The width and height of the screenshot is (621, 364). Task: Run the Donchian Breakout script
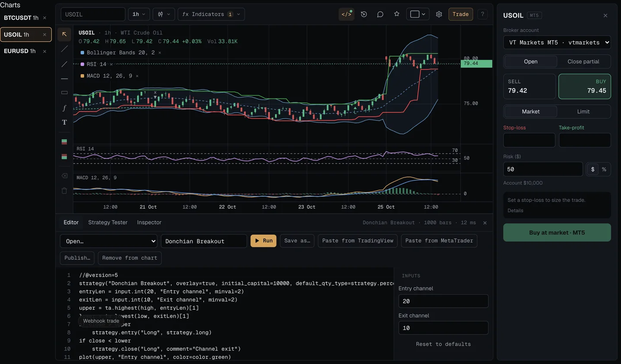click(263, 241)
